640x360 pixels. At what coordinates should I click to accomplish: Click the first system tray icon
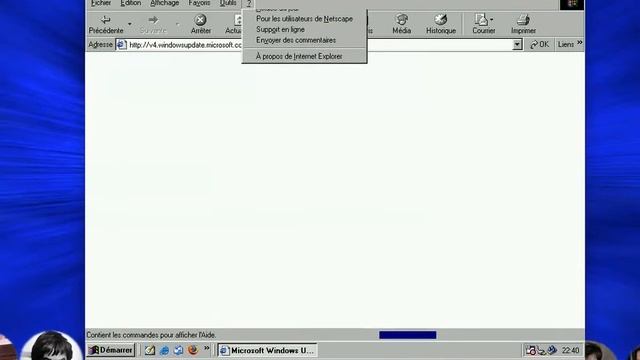(531, 350)
